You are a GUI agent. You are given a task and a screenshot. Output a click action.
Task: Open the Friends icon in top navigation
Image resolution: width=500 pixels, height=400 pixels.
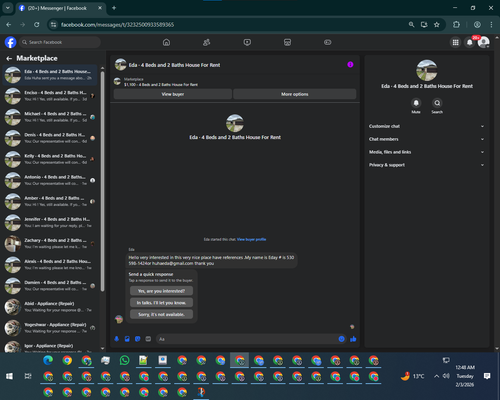tap(207, 42)
